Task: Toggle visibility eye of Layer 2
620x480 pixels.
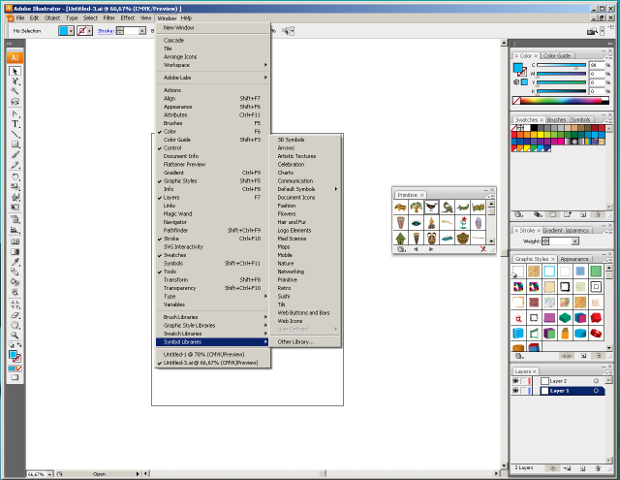Action: 515,381
